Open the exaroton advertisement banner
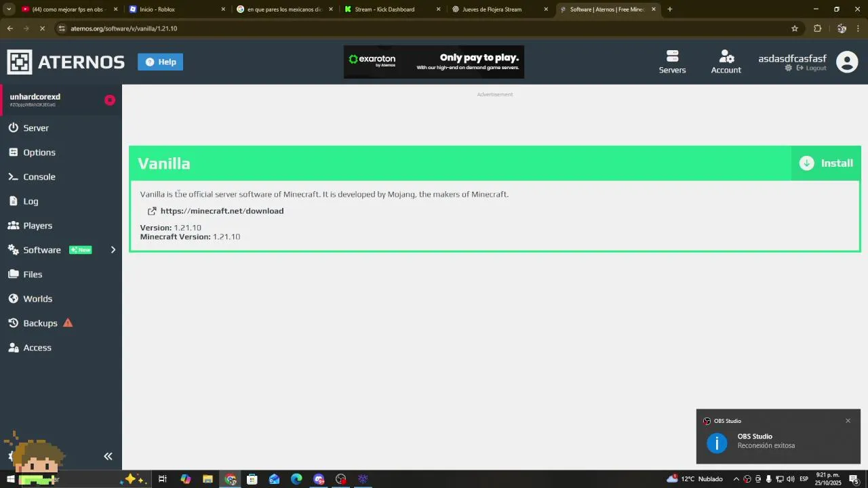Image resolution: width=868 pixels, height=488 pixels. 434,62
